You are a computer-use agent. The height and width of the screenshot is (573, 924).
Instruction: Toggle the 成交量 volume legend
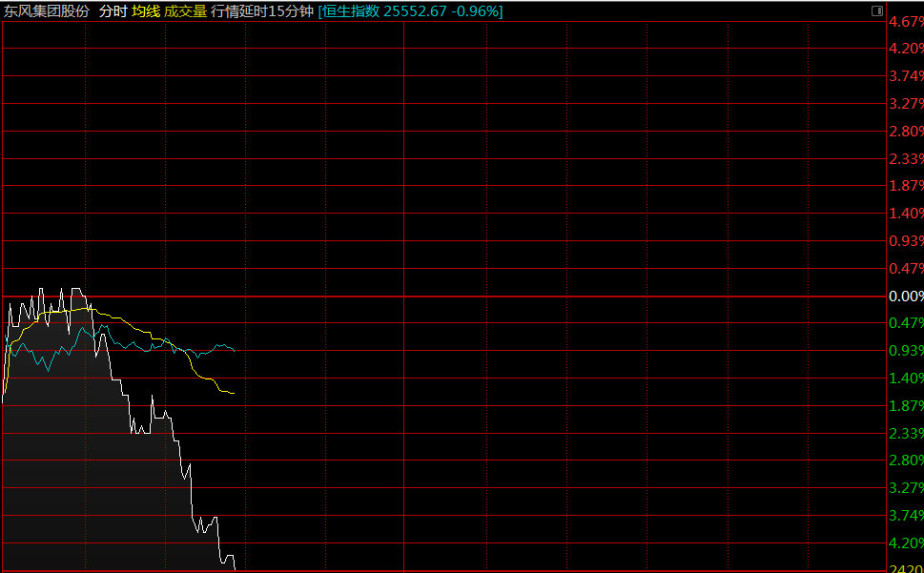click(x=185, y=11)
